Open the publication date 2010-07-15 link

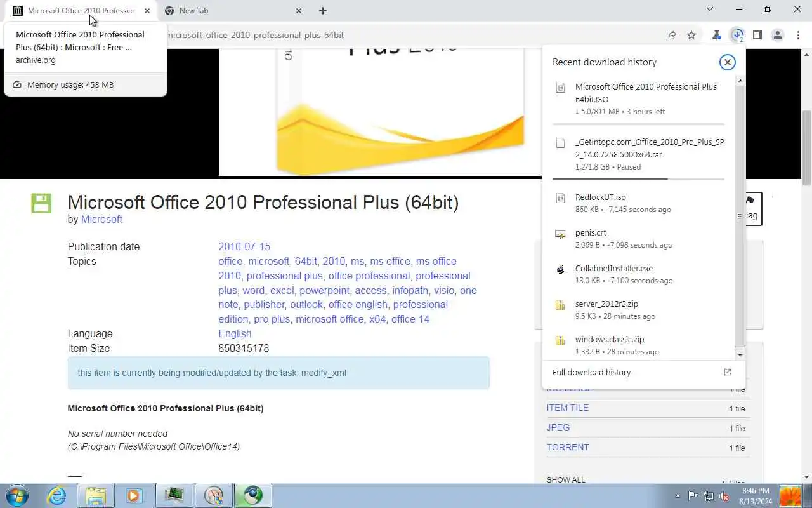coord(244,246)
